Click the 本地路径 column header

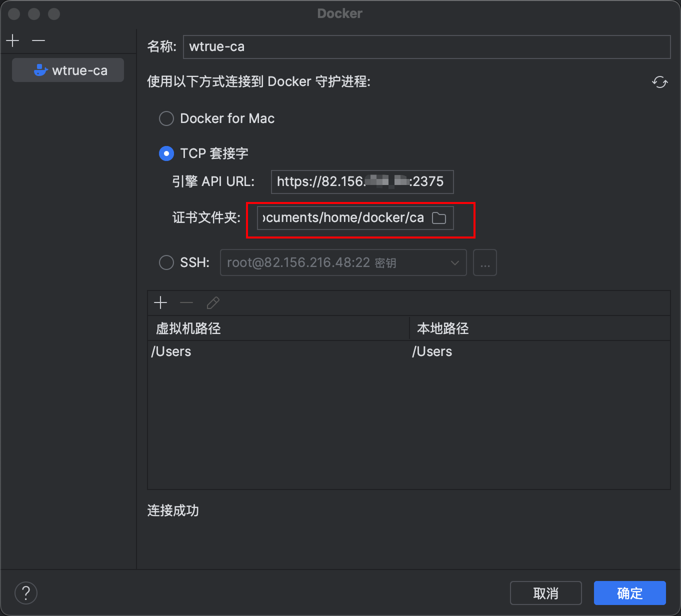[x=540, y=328]
